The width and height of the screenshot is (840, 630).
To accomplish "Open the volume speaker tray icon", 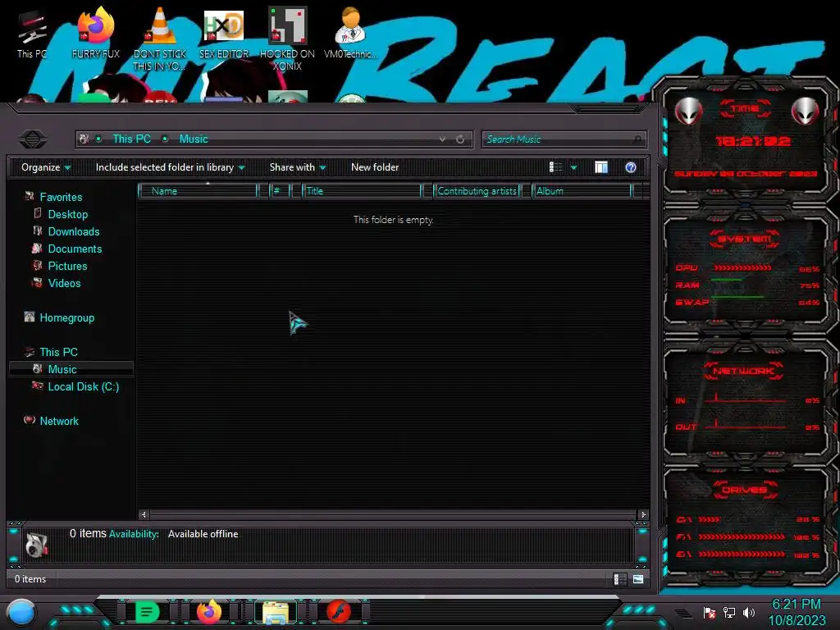I will (x=749, y=612).
